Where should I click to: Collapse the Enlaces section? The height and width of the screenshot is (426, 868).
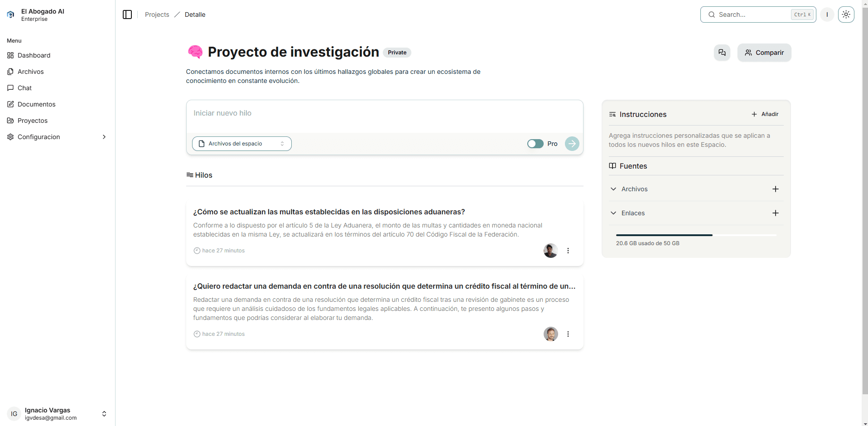click(x=613, y=213)
